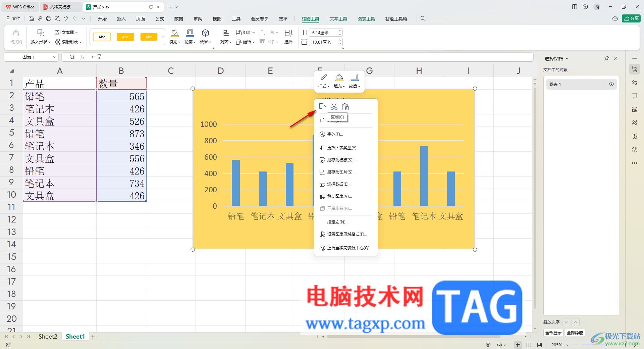Click the selection arrow icon in right sidebar
This screenshot has width=644, height=349.
(635, 69)
